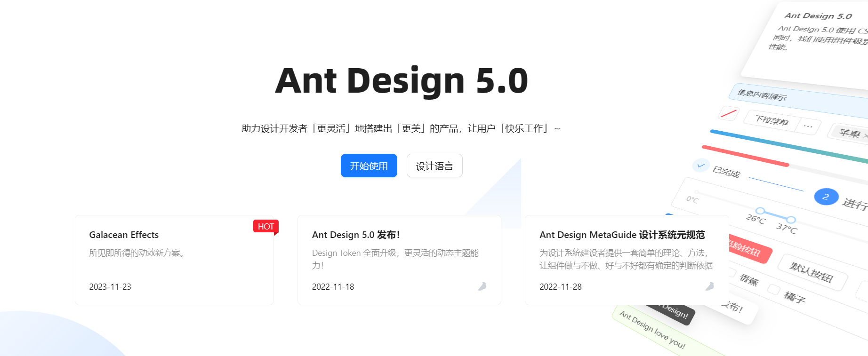Click the 苹果 tag in the select box
The height and width of the screenshot is (356, 868).
click(850, 133)
